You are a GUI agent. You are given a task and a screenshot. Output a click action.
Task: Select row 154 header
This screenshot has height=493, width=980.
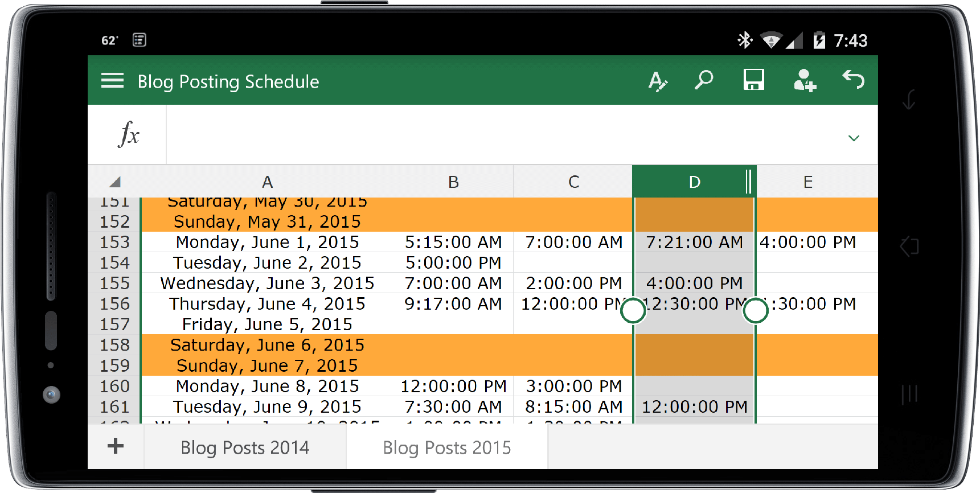[x=114, y=262]
